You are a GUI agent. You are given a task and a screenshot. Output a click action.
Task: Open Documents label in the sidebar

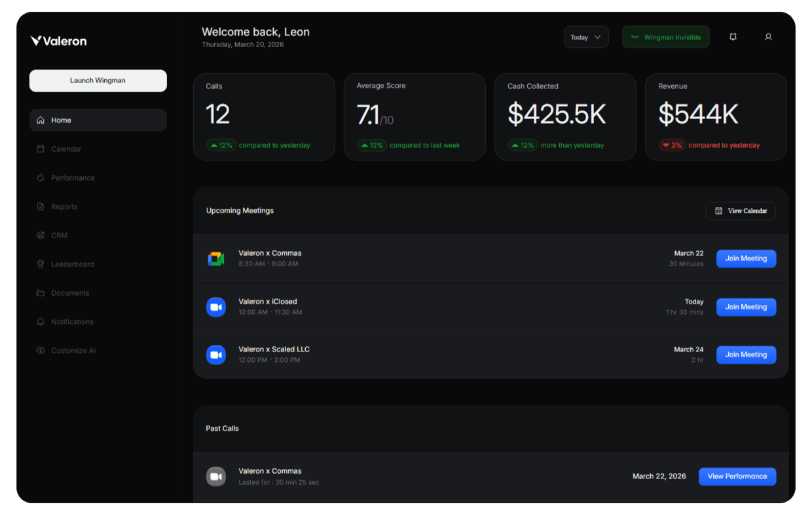tap(70, 293)
